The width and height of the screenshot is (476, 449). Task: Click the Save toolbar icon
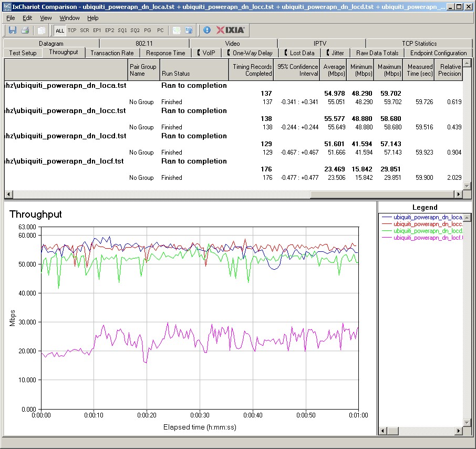[x=13, y=30]
